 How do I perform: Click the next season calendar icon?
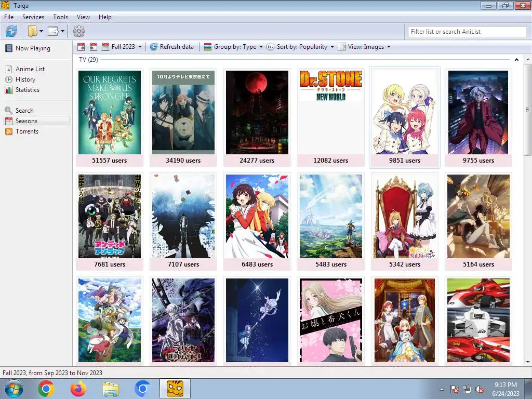[94, 47]
